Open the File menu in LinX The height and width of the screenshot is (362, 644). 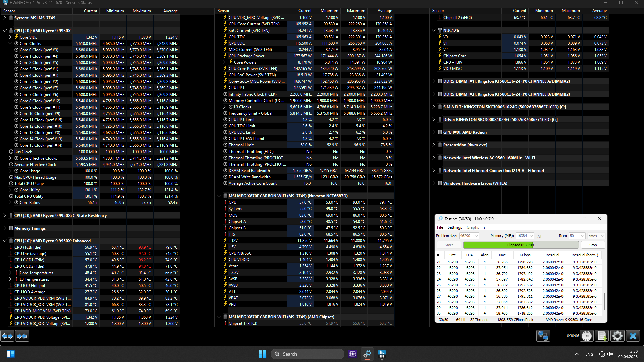(440, 227)
